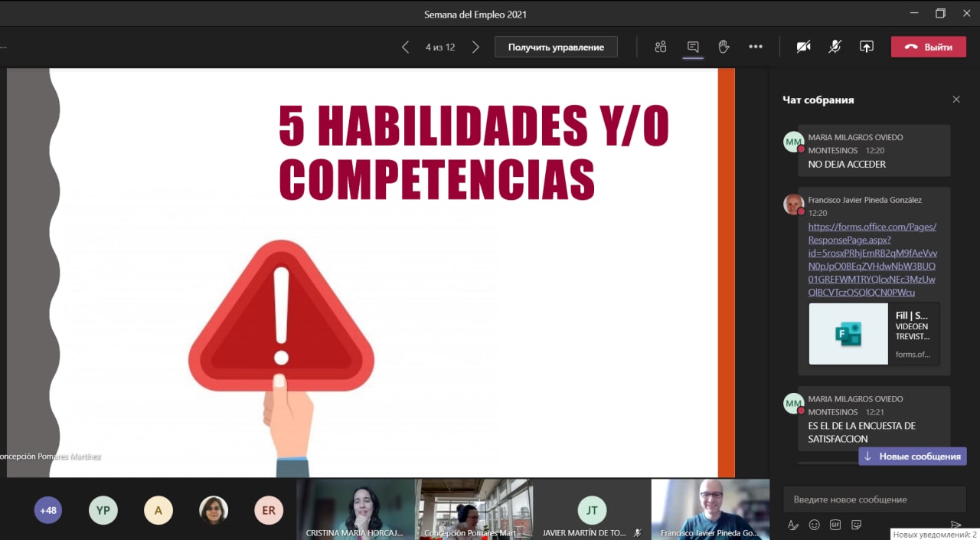Click the 12:20 time on Maria's message
980x540 pixels.
point(875,151)
